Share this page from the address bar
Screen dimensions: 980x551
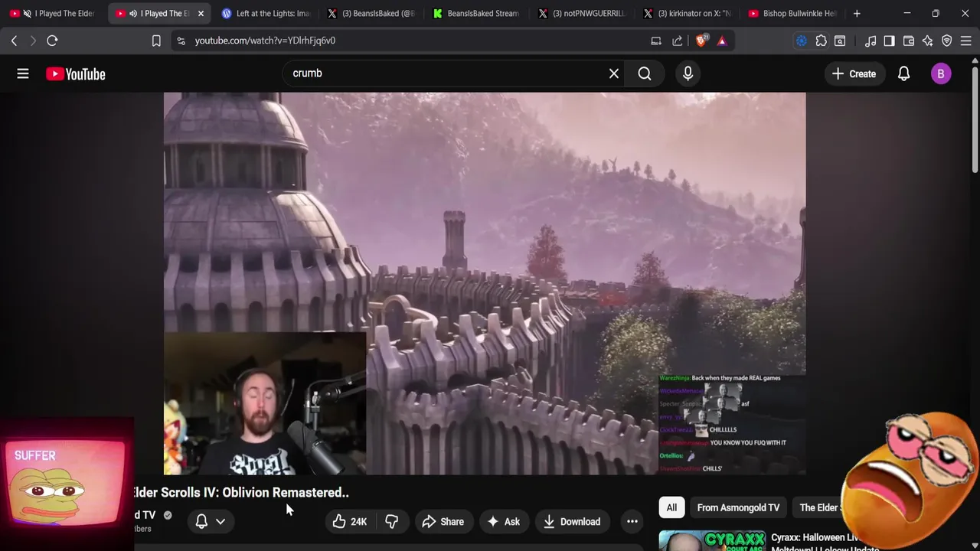pos(678,41)
